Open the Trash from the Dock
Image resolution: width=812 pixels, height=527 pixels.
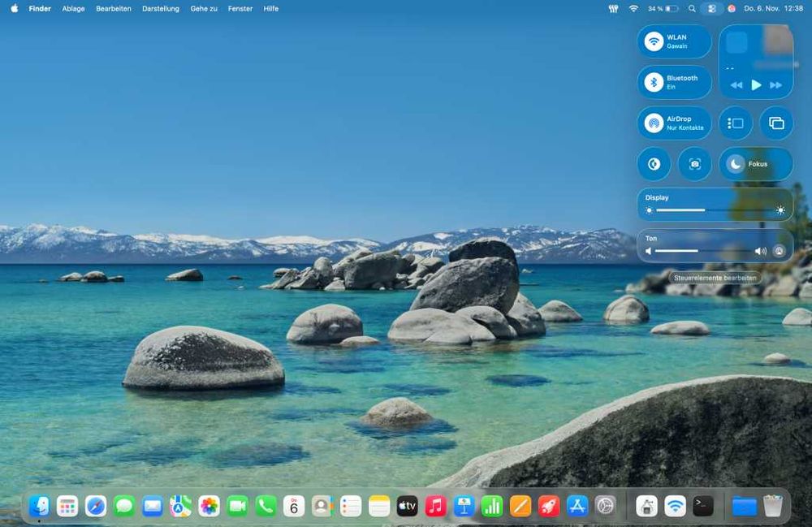coord(773,506)
